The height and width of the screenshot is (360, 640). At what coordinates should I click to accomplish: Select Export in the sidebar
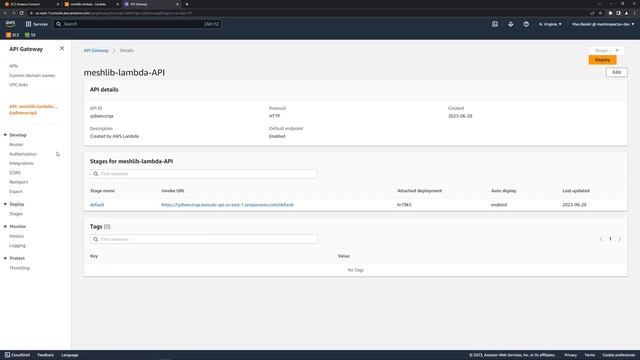[x=16, y=191]
